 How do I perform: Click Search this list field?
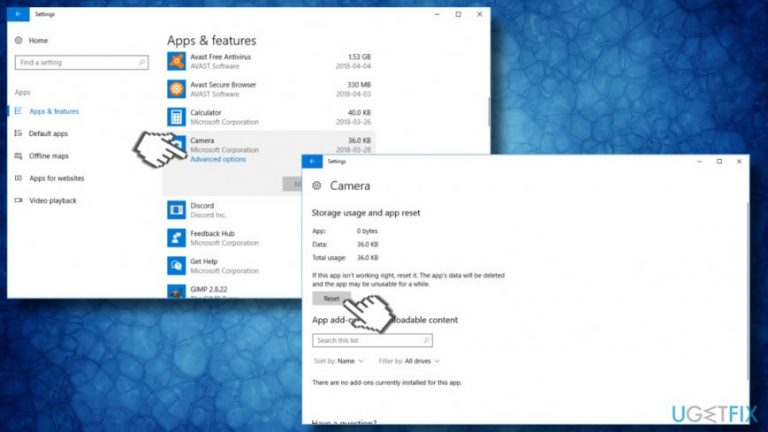coord(372,340)
